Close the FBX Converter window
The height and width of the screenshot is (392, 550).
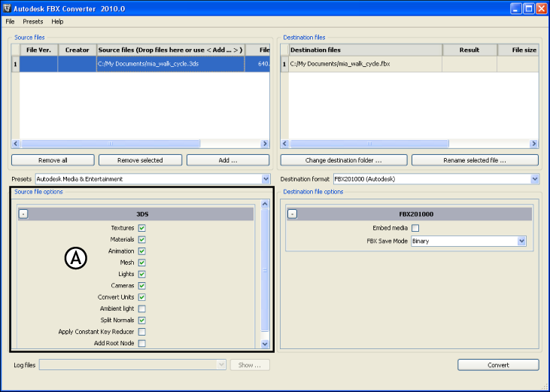tap(541, 8)
